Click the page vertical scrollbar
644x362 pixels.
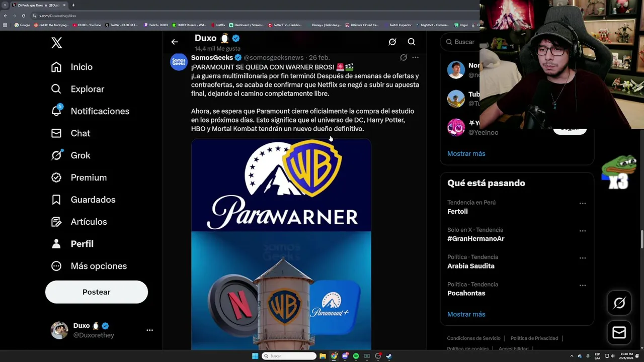(641, 239)
